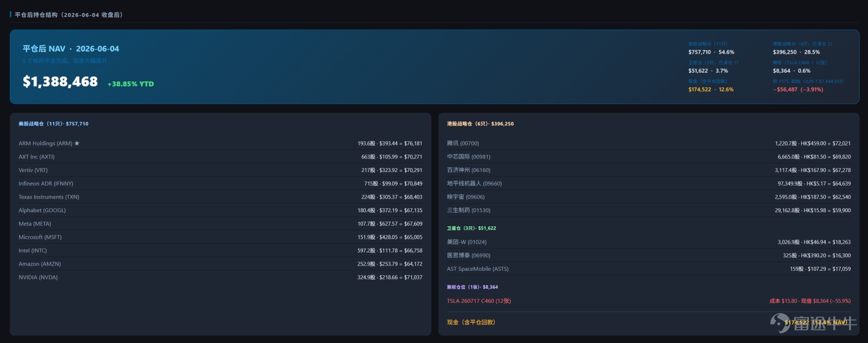Select the NVIDIA (NVDA) row

pos(220,277)
